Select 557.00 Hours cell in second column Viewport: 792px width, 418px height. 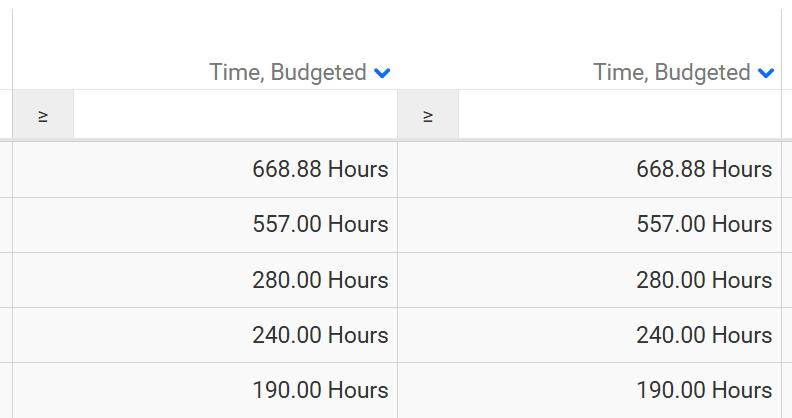tap(704, 225)
